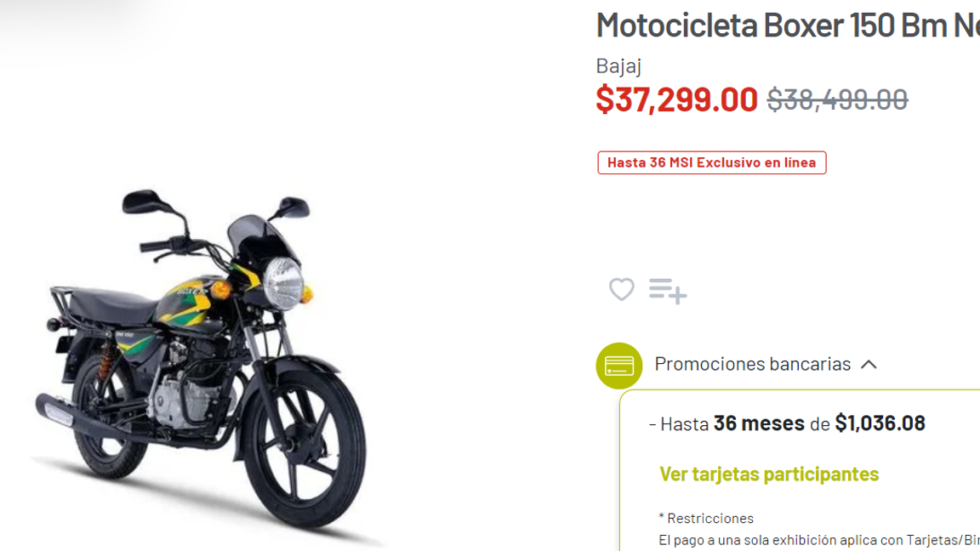Click the playlist-plus icon to save product
Screen dimensions: 980x551
pyautogui.click(x=667, y=290)
